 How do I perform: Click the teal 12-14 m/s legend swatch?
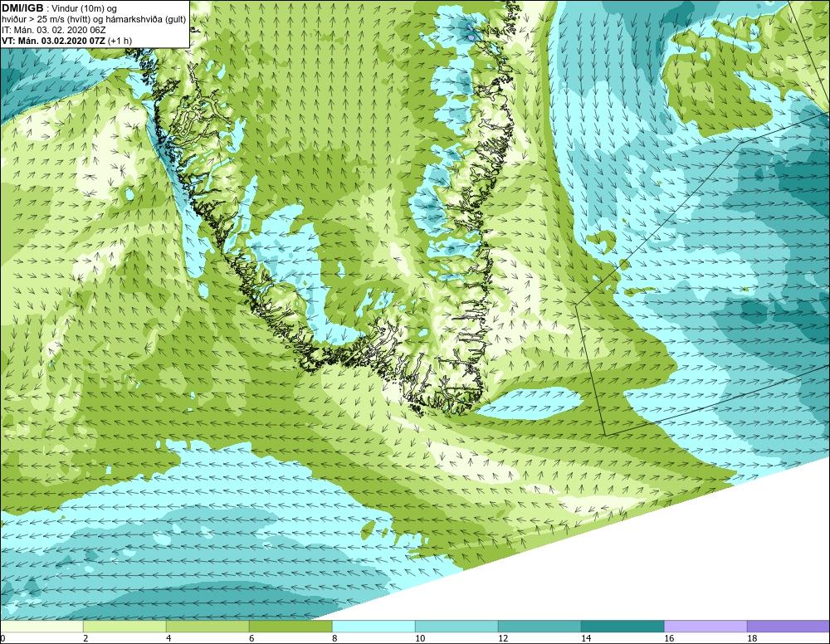540,627
